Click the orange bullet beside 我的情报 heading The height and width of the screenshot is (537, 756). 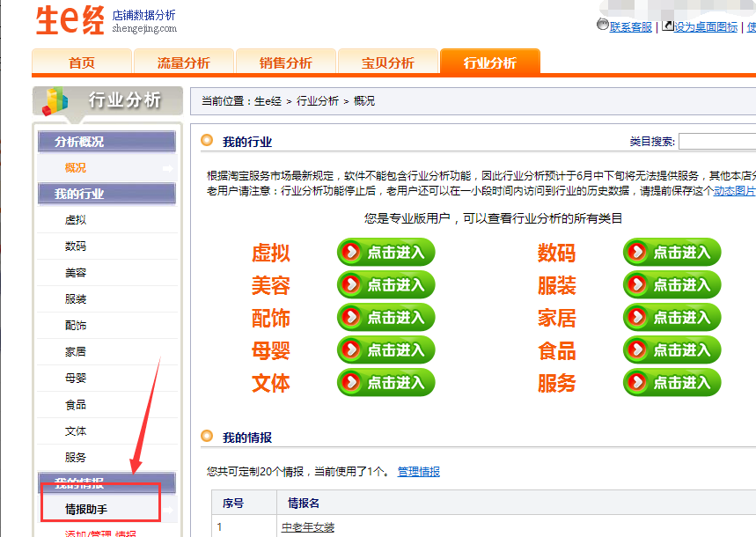pyautogui.click(x=207, y=436)
